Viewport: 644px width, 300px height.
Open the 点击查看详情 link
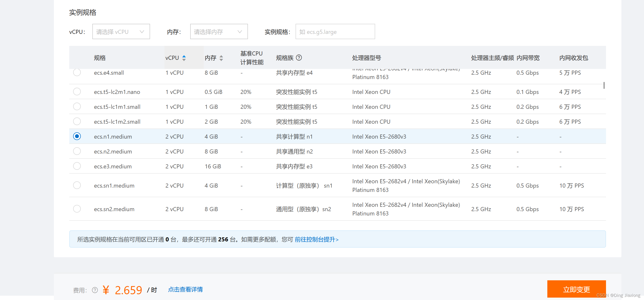coord(185,289)
